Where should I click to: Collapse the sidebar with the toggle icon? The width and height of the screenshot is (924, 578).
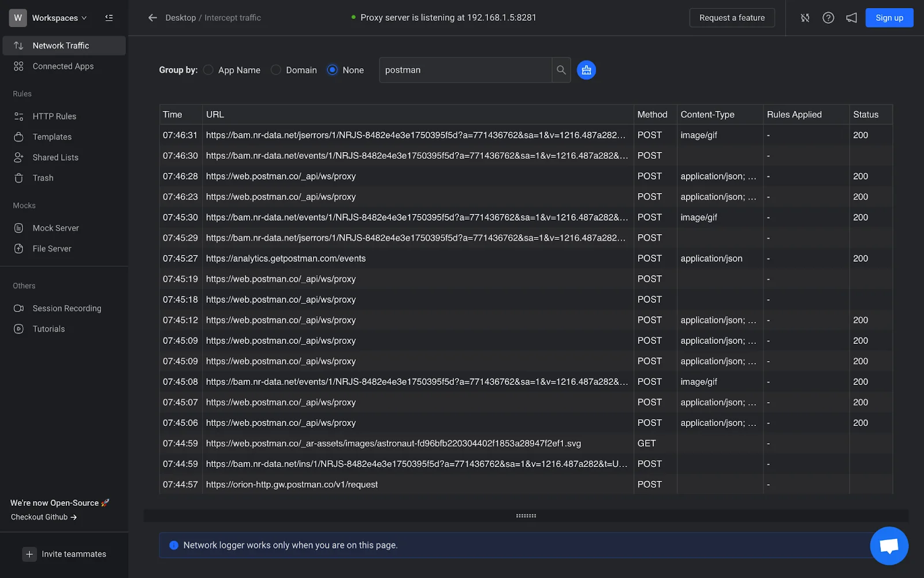pos(109,18)
